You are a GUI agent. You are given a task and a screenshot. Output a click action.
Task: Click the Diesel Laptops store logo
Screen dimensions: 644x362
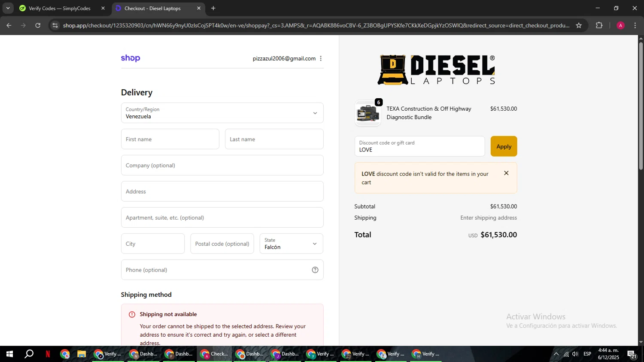pyautogui.click(x=436, y=70)
